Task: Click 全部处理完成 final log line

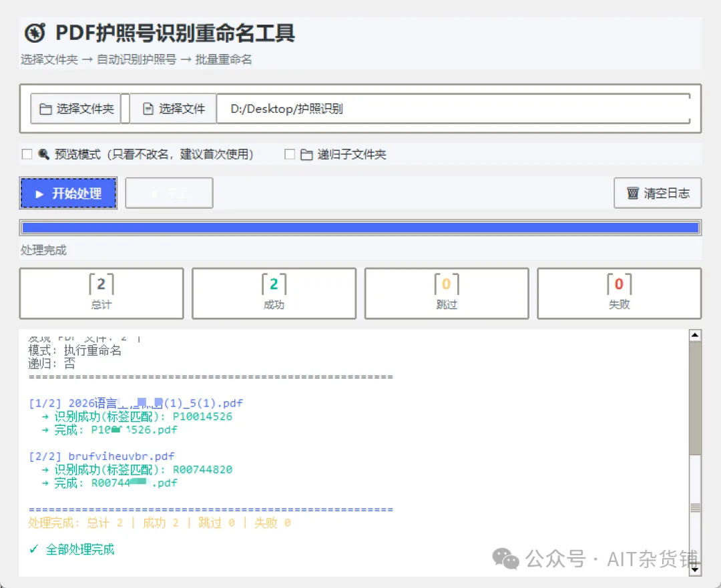Action: pos(71,549)
